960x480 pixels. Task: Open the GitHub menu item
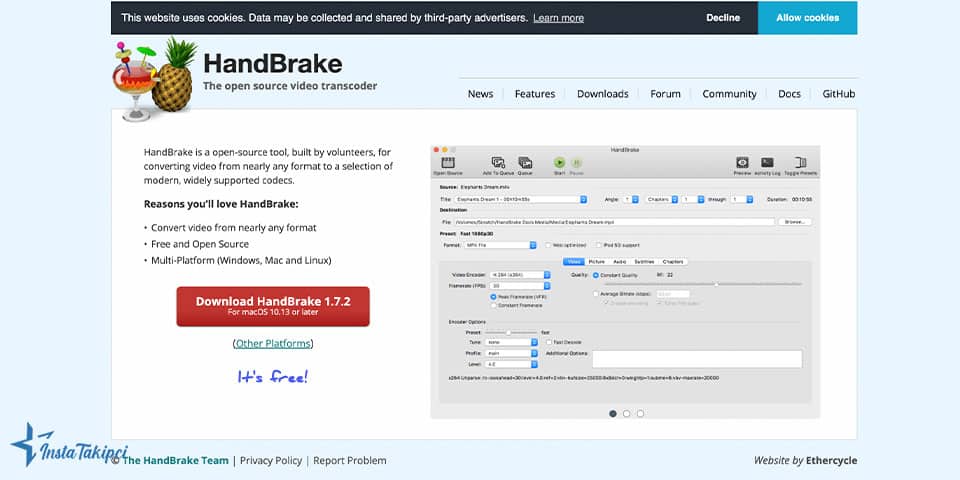(838, 94)
